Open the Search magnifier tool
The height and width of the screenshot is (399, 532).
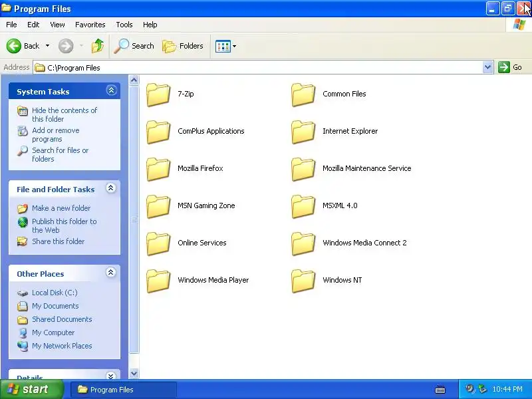(121, 46)
